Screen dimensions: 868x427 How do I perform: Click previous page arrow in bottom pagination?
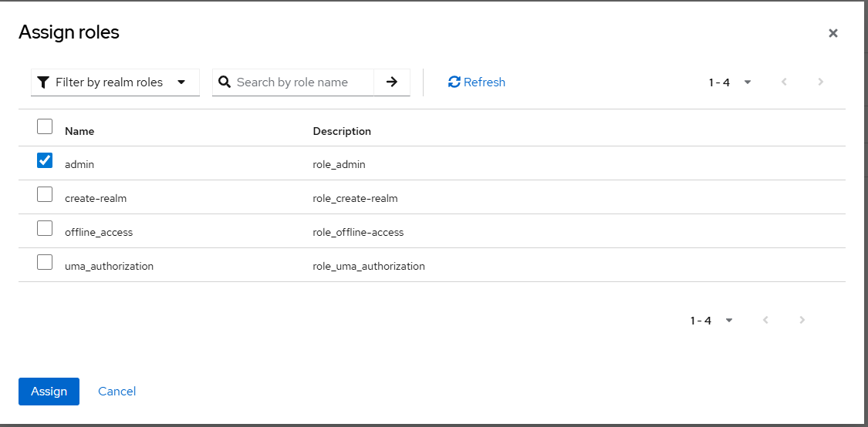tap(765, 320)
